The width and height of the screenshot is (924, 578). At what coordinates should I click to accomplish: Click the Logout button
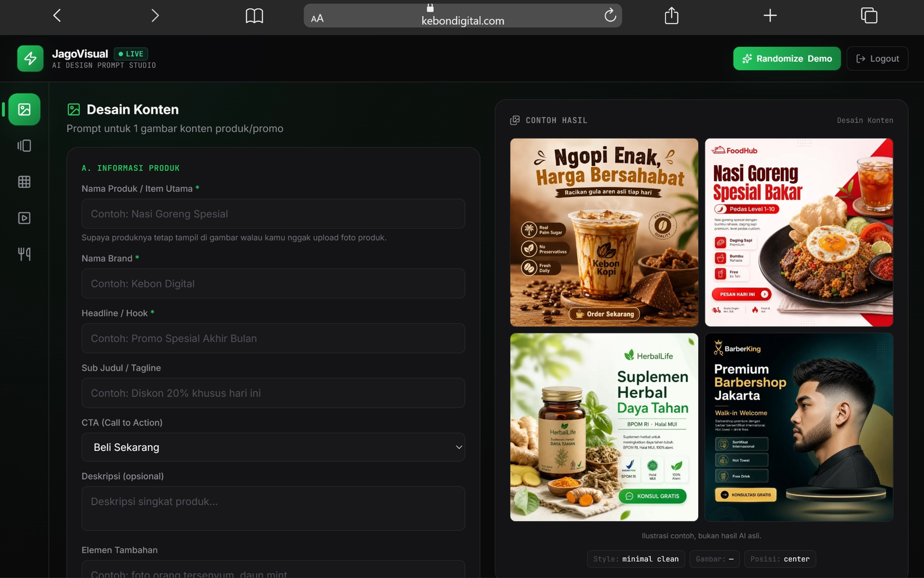(877, 58)
